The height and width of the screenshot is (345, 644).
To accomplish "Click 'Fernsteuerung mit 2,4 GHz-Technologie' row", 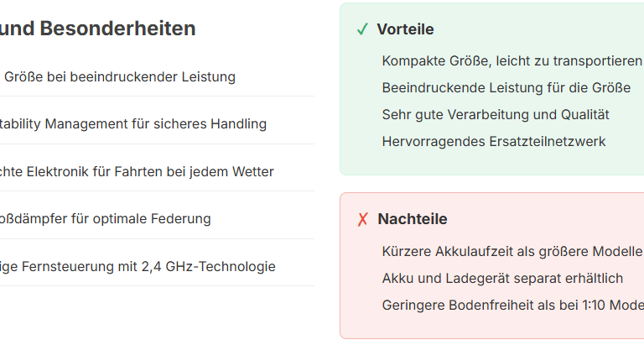I will coord(157,266).
